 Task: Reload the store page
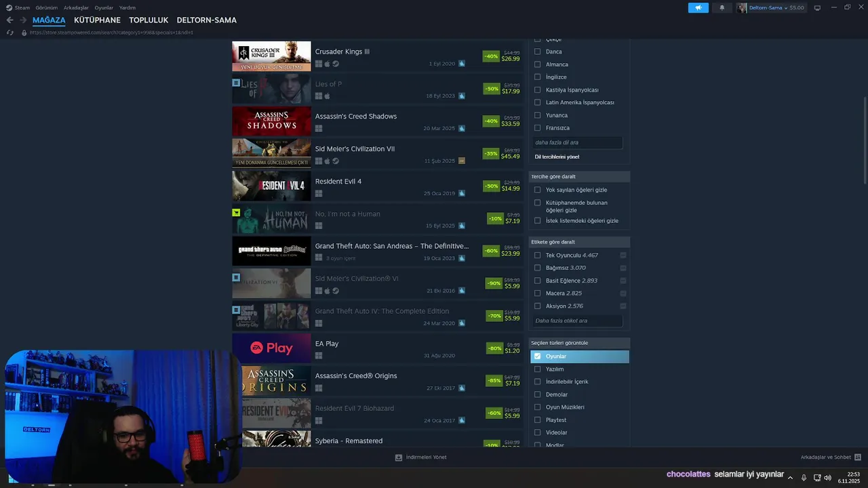[x=9, y=33]
